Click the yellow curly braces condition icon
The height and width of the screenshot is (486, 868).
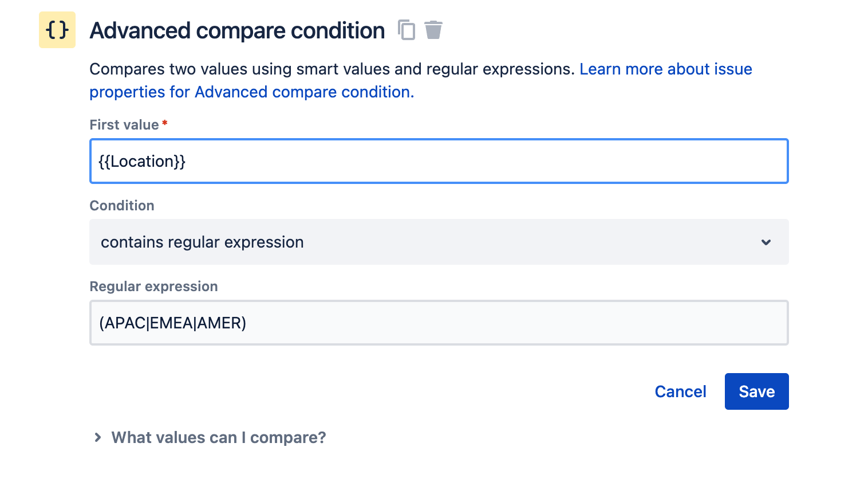(x=57, y=30)
